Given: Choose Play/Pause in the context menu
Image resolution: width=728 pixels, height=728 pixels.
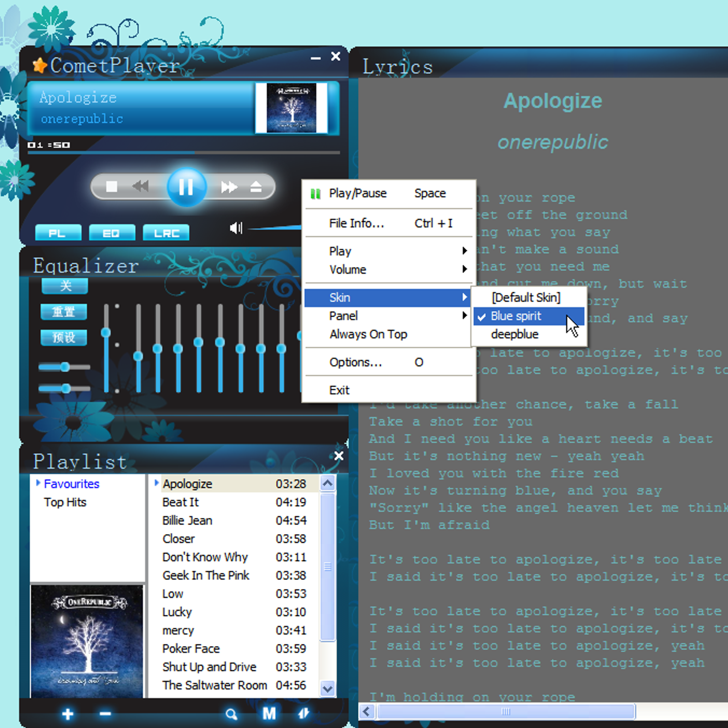Looking at the screenshot, I should pyautogui.click(x=389, y=193).
